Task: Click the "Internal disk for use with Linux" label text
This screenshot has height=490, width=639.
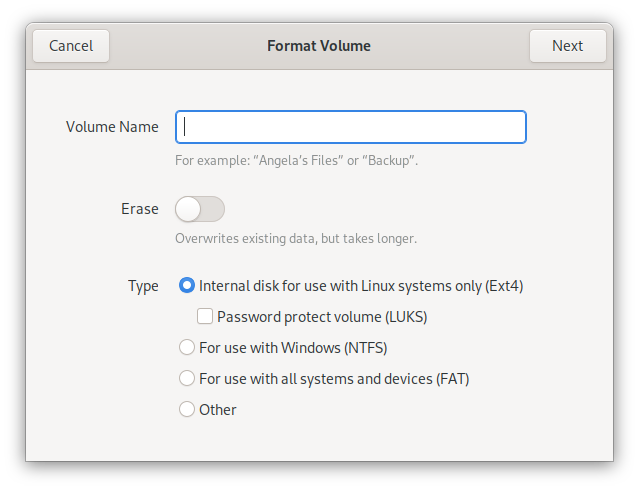Action: (361, 286)
